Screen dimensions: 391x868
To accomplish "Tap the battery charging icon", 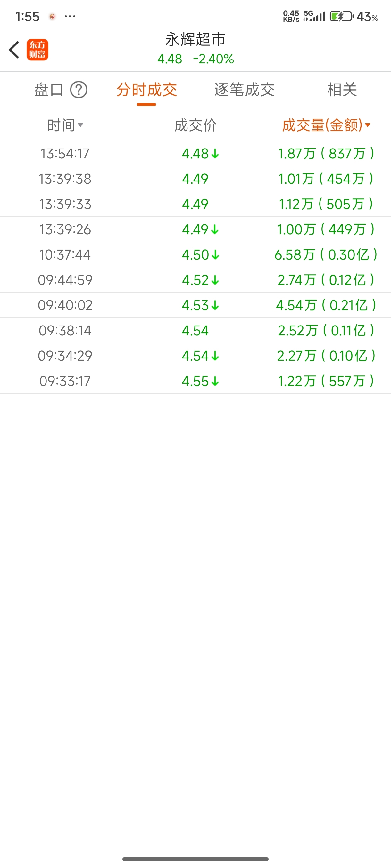I will coord(341,16).
